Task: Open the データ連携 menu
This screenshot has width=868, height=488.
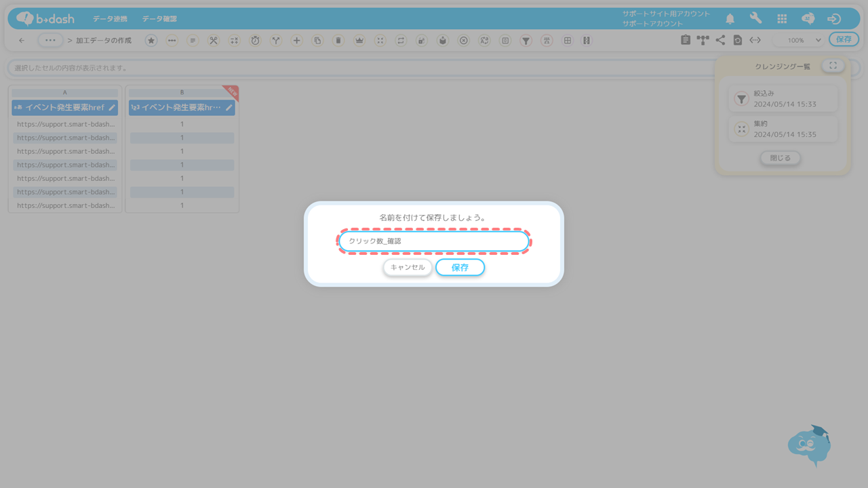Action: point(110,19)
